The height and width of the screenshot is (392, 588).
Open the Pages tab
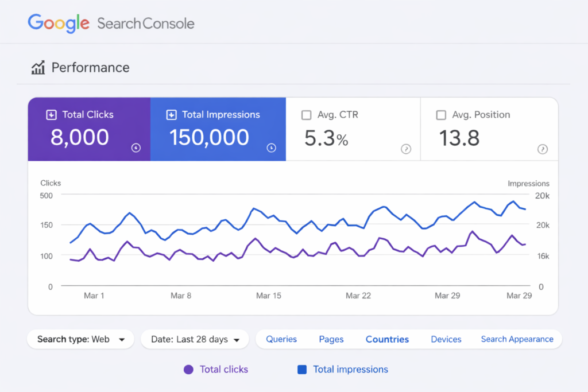click(331, 339)
